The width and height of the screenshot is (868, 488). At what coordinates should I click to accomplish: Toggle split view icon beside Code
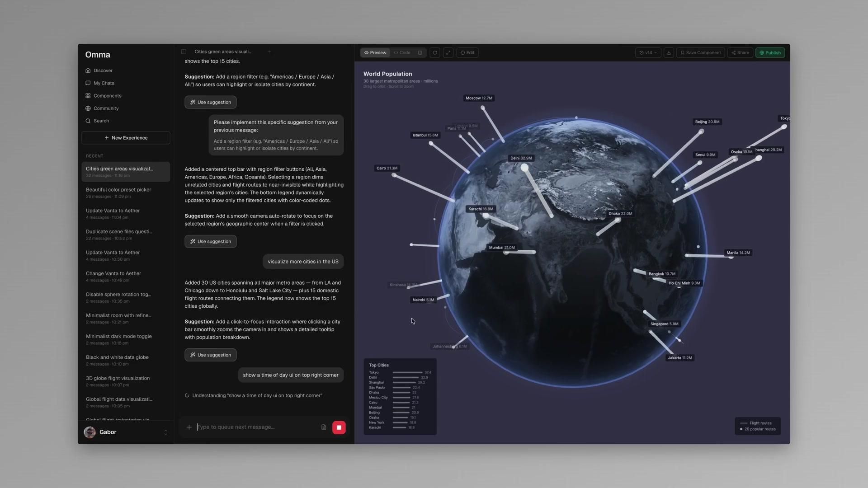click(420, 53)
